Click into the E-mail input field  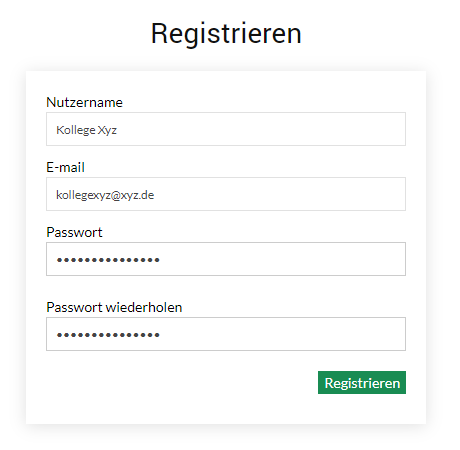pyautogui.click(x=226, y=194)
